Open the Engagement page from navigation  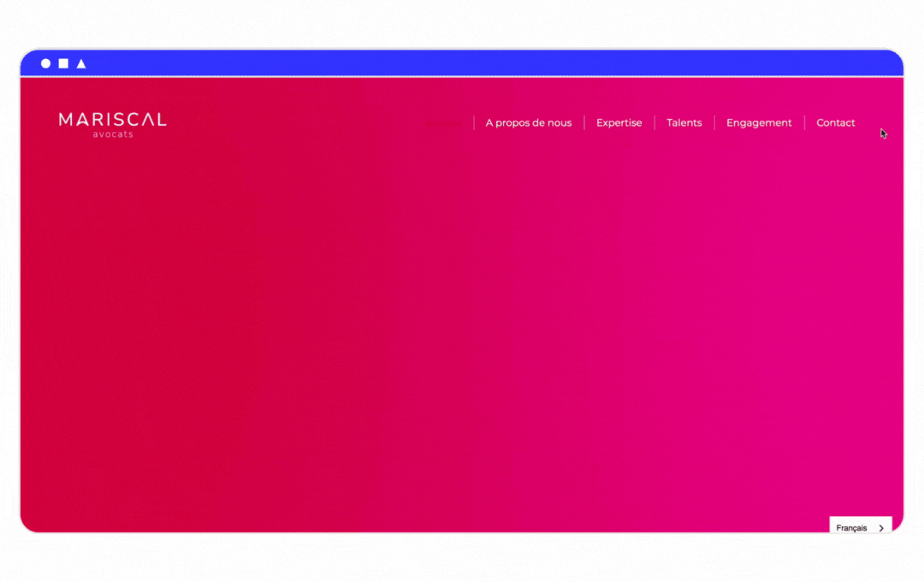point(759,122)
